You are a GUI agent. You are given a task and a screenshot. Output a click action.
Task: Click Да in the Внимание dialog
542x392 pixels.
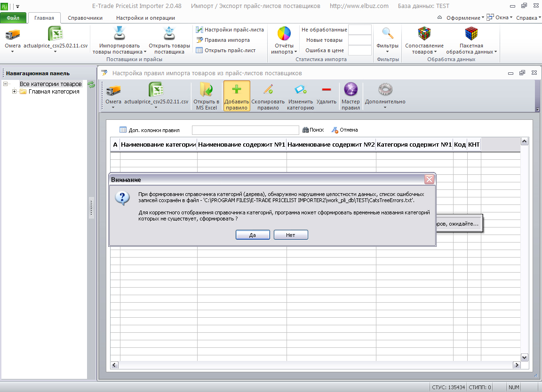point(253,235)
